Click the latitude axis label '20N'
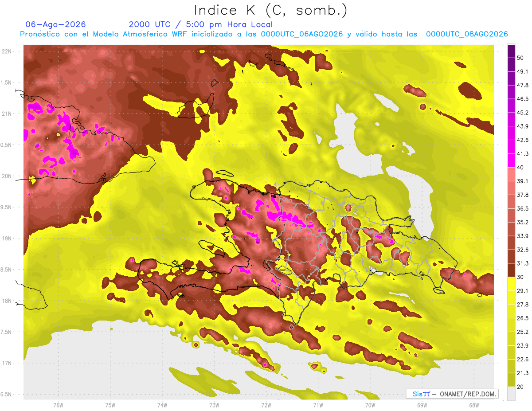The image size is (532, 411). [x=8, y=176]
